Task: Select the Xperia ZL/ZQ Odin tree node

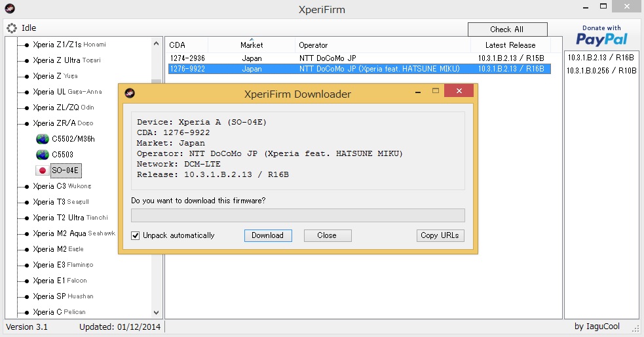Action: [64, 108]
